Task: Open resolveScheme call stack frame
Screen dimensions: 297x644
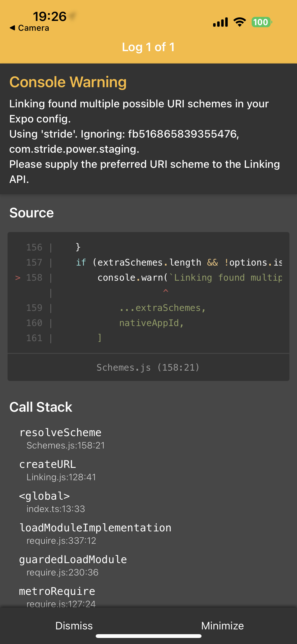Action: (x=62, y=438)
